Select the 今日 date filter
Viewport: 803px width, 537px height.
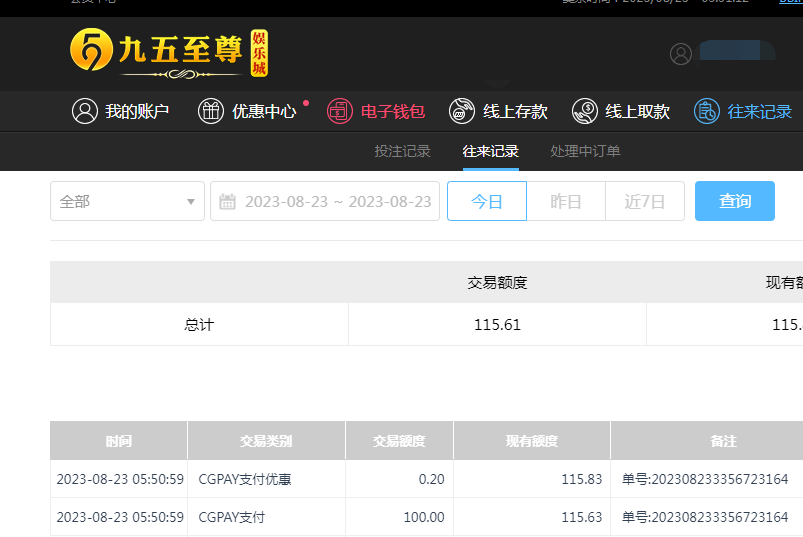point(486,201)
